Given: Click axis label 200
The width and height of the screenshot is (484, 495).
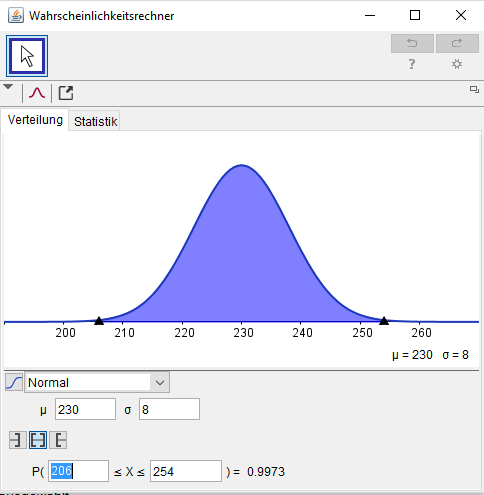Looking at the screenshot, I should pyautogui.click(x=65, y=333).
